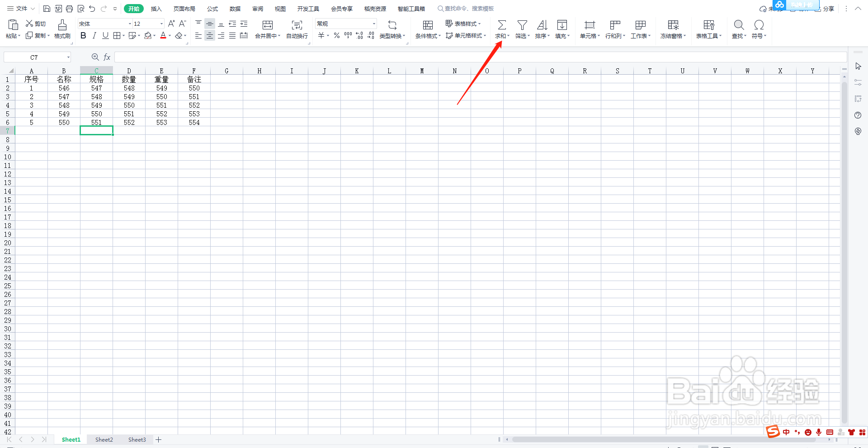868x448 pixels.
Task: Open the File (文件) menu
Action: pyautogui.click(x=21, y=9)
